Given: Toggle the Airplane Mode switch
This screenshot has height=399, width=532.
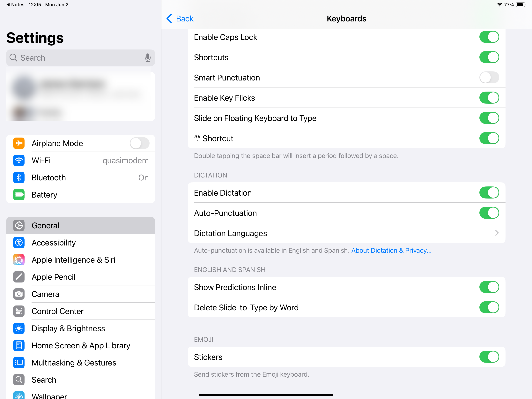Looking at the screenshot, I should (x=139, y=143).
